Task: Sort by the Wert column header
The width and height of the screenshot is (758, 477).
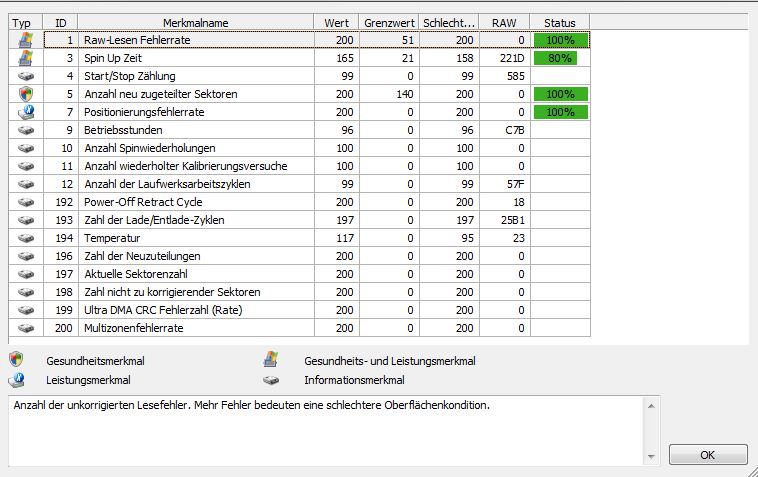Action: click(336, 23)
